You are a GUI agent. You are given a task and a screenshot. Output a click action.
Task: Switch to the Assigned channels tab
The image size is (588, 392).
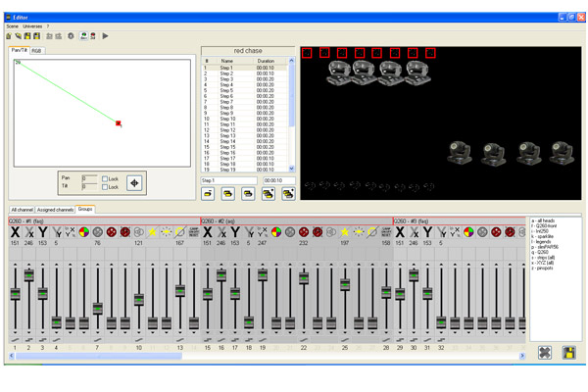point(56,210)
